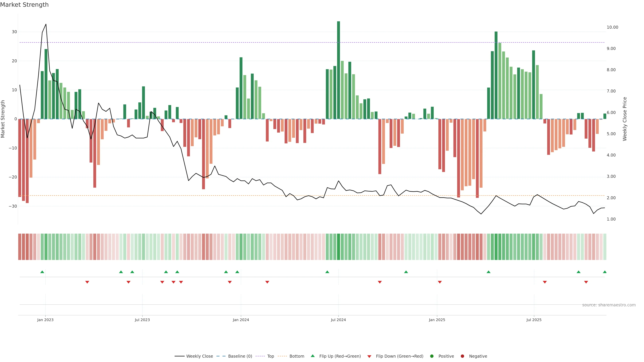Image resolution: width=644 pixels, height=362 pixels.
Task: Click the leftmost green flip-up triangle marker
Action: (42, 272)
